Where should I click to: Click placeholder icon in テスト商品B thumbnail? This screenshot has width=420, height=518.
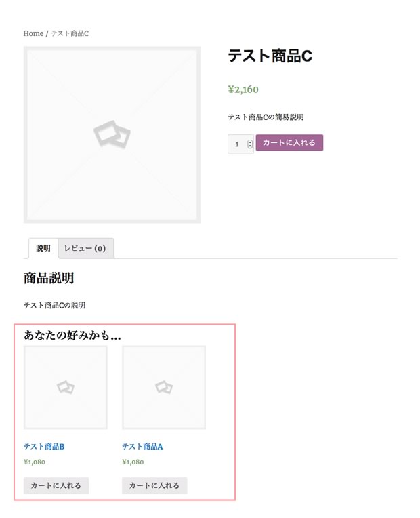(66, 387)
